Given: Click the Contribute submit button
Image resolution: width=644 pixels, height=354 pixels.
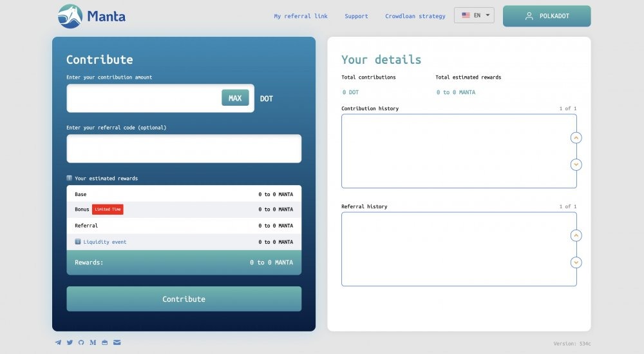Looking at the screenshot, I should click(184, 299).
